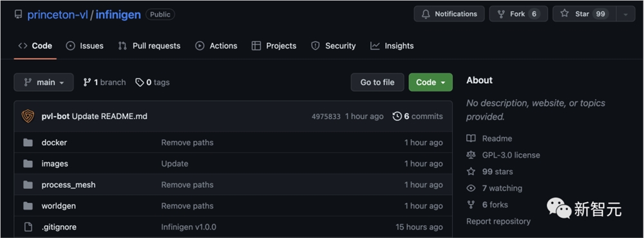The width and height of the screenshot is (644, 238).
Task: Switch to the Issues tab
Action: click(x=85, y=46)
